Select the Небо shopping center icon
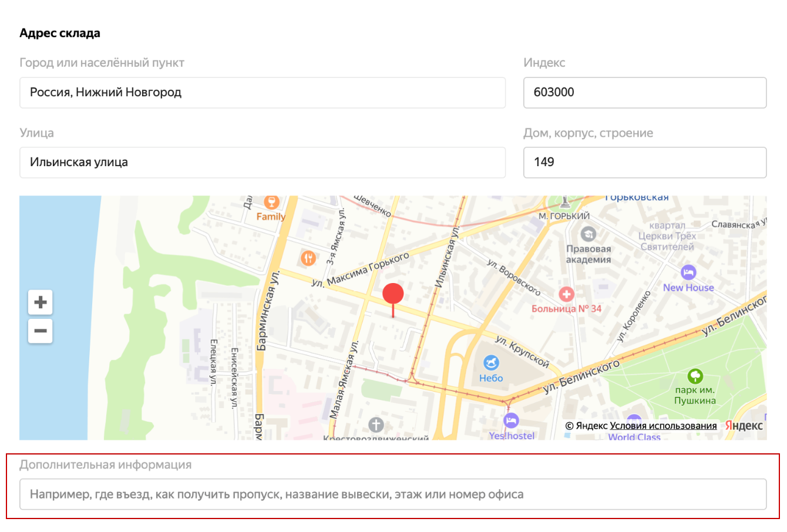Viewport: 787px width, 532px height. pyautogui.click(x=491, y=363)
